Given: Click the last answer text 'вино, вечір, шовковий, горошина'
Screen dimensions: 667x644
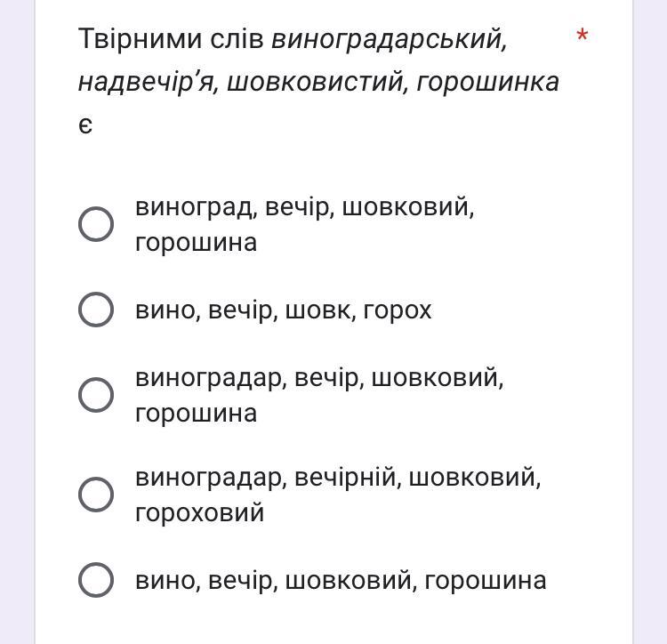Looking at the screenshot, I should [x=341, y=580].
